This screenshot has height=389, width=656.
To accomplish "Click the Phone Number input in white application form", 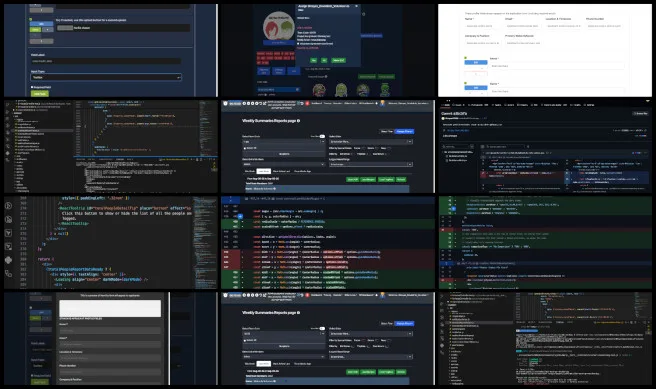I will pyautogui.click(x=605, y=26).
